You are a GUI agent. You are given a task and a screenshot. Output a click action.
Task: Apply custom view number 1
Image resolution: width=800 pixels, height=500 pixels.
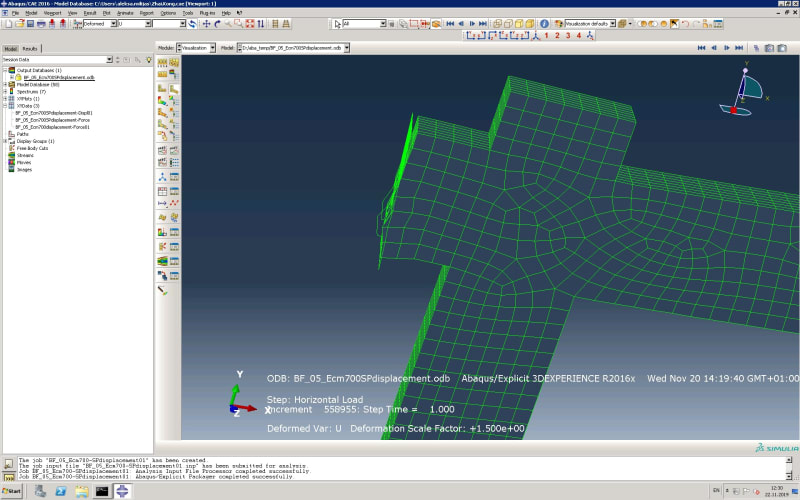[x=546, y=36]
